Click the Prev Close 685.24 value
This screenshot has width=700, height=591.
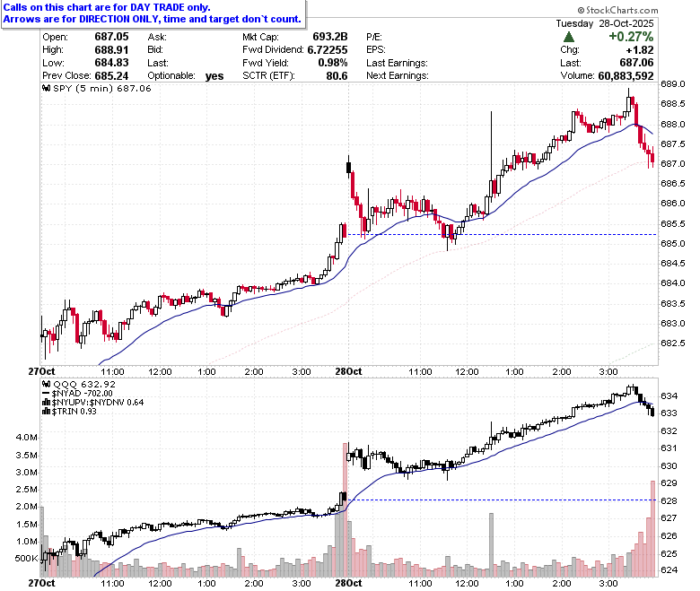tap(111, 76)
